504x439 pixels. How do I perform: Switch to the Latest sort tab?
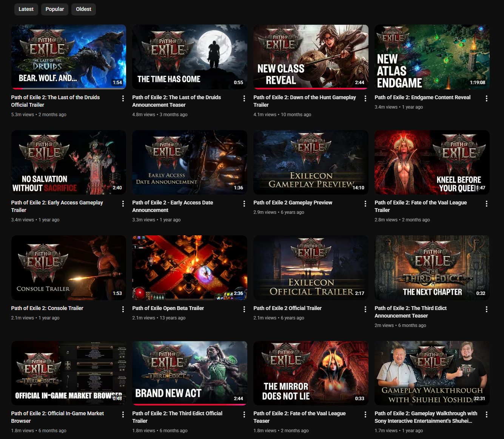26,9
